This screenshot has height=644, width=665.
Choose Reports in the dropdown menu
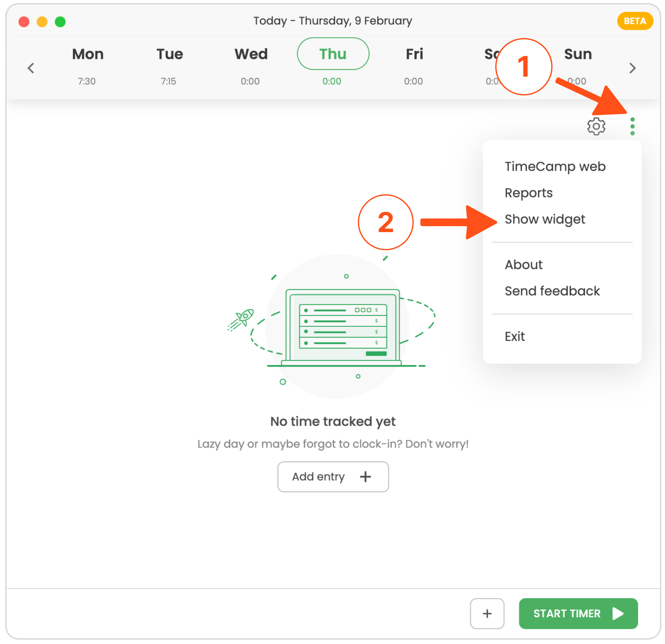tap(528, 193)
